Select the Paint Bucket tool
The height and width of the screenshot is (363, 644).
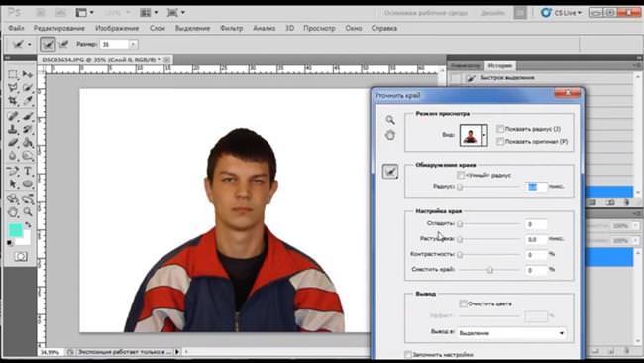28,142
